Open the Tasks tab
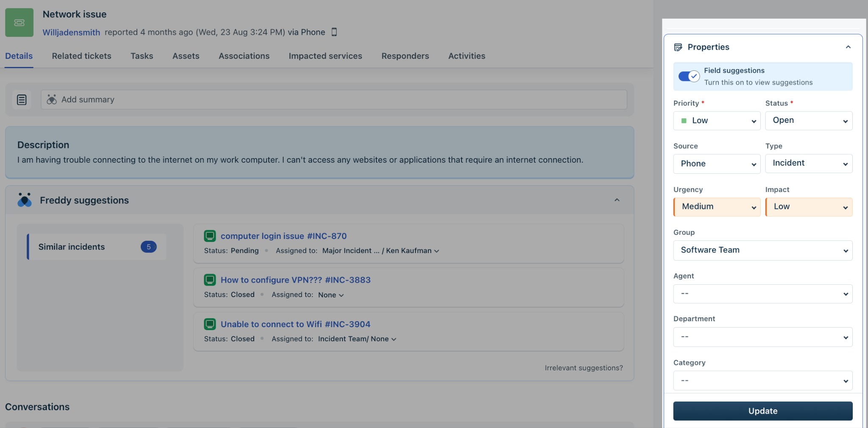Screen dimensions: 868x428 point(142,56)
